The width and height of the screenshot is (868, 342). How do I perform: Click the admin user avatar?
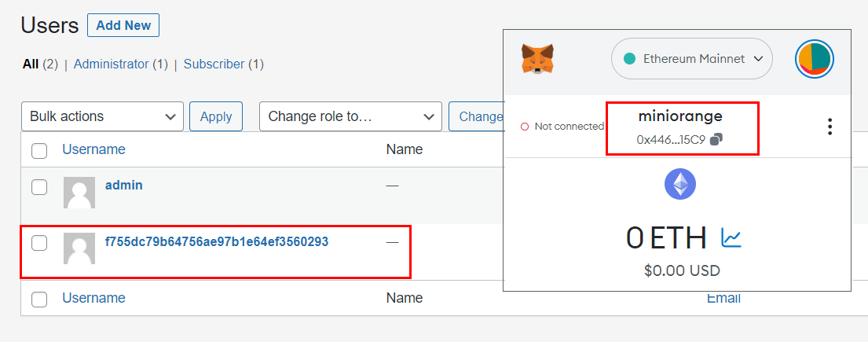click(79, 193)
